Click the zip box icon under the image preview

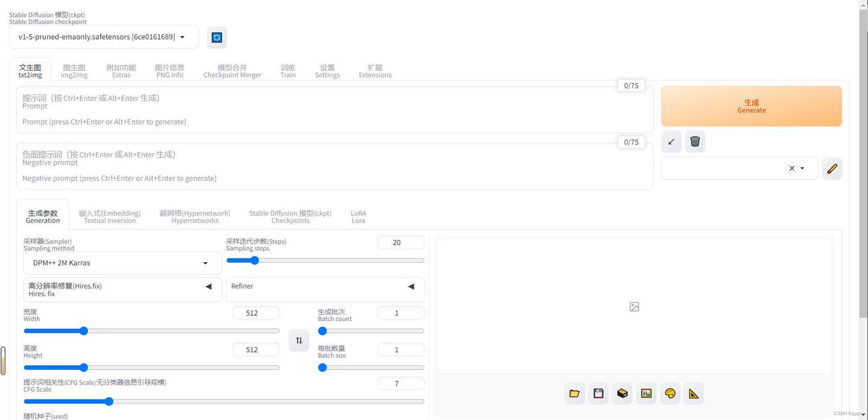623,393
